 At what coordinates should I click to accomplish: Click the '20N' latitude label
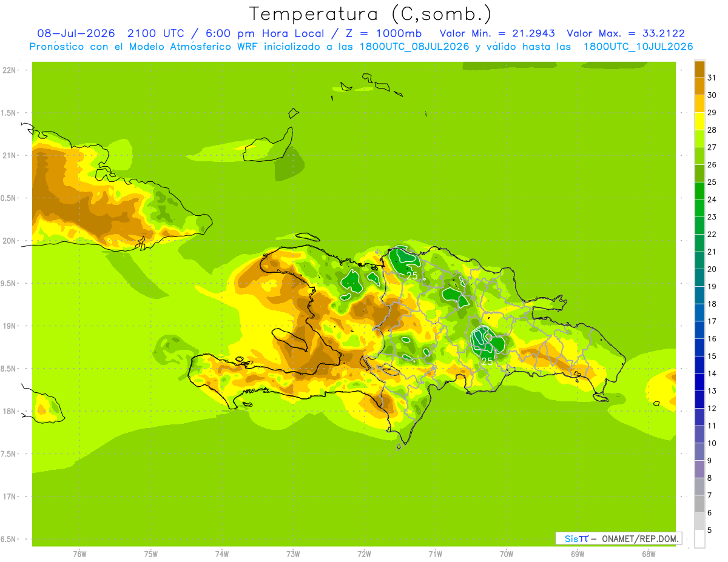pyautogui.click(x=9, y=241)
